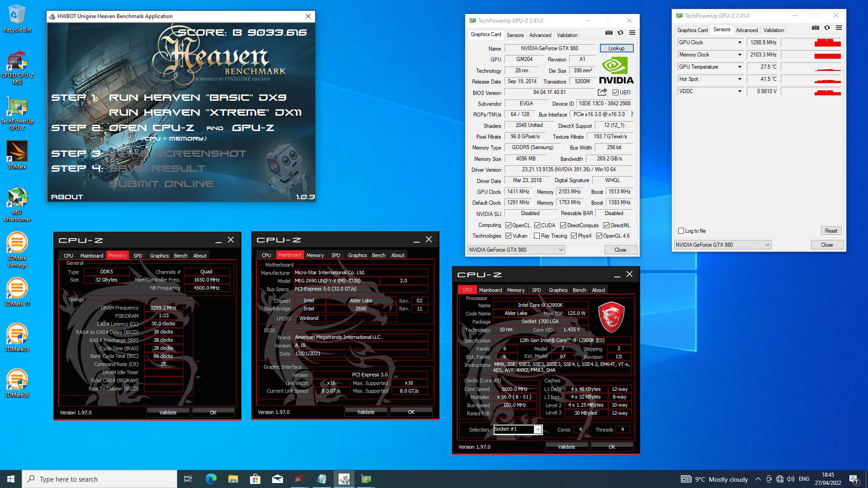Viewport: 868px width, 488px height.
Task: Open TechPowerUp GPU-Z desktop shortcut
Action: click(x=17, y=113)
